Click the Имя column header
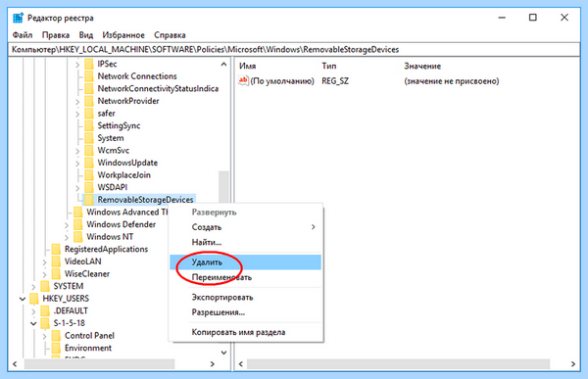Image resolution: width=588 pixels, height=379 pixels. 248,66
